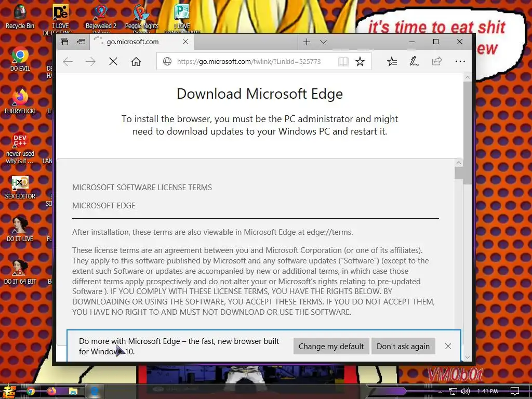
Task: Go back in Edge browser
Action: [x=68, y=61]
